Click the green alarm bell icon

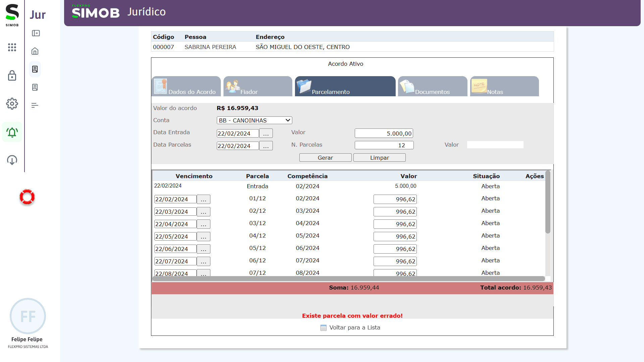click(x=12, y=132)
